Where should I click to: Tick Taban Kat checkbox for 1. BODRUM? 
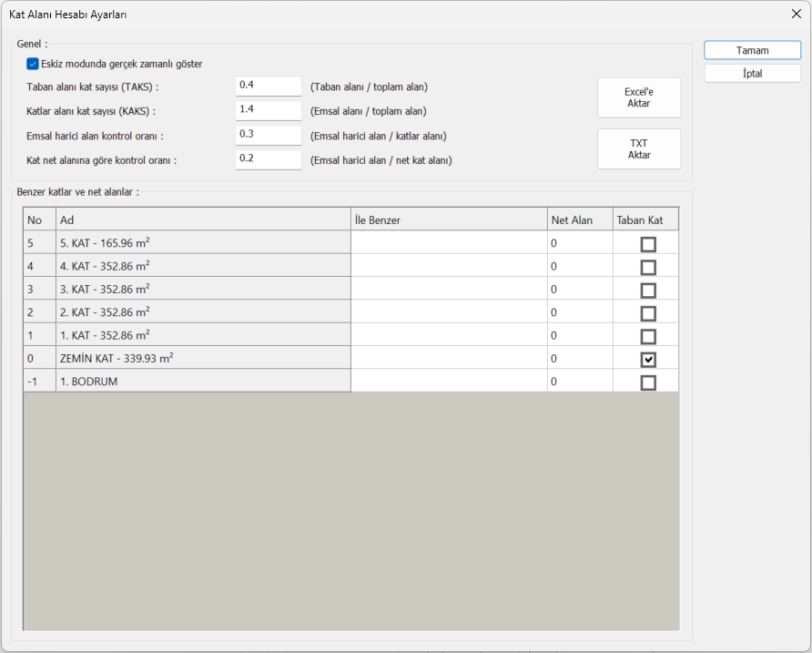click(648, 383)
